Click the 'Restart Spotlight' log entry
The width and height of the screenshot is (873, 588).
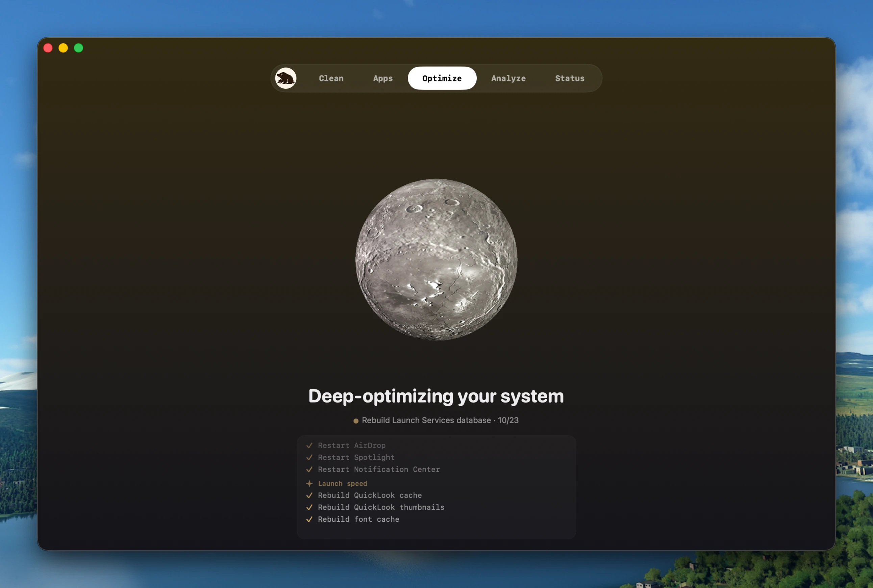(x=356, y=458)
